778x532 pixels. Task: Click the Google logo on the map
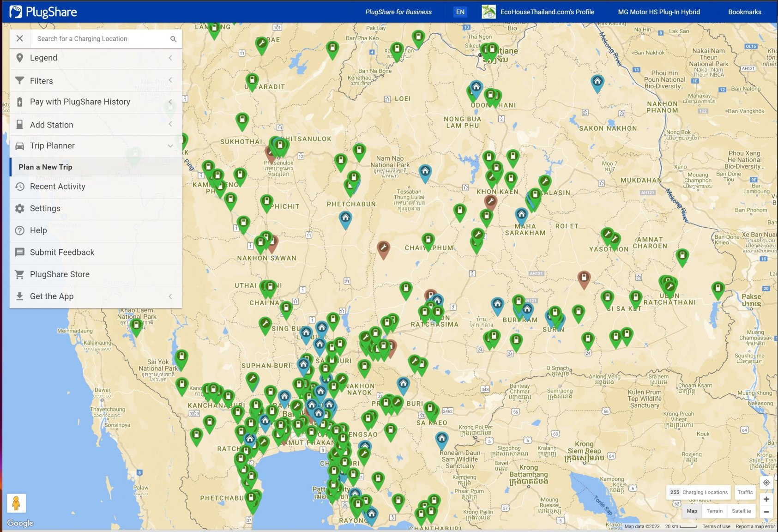point(20,523)
